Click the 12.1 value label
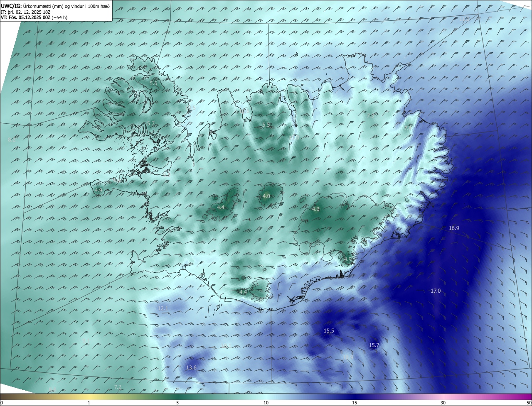 (163, 308)
